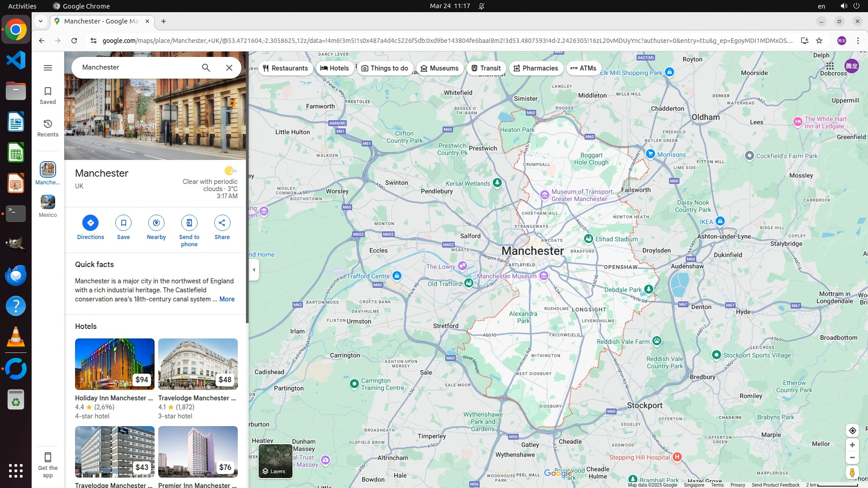Click the Directions icon button
The image size is (868, 488).
pos(90,223)
